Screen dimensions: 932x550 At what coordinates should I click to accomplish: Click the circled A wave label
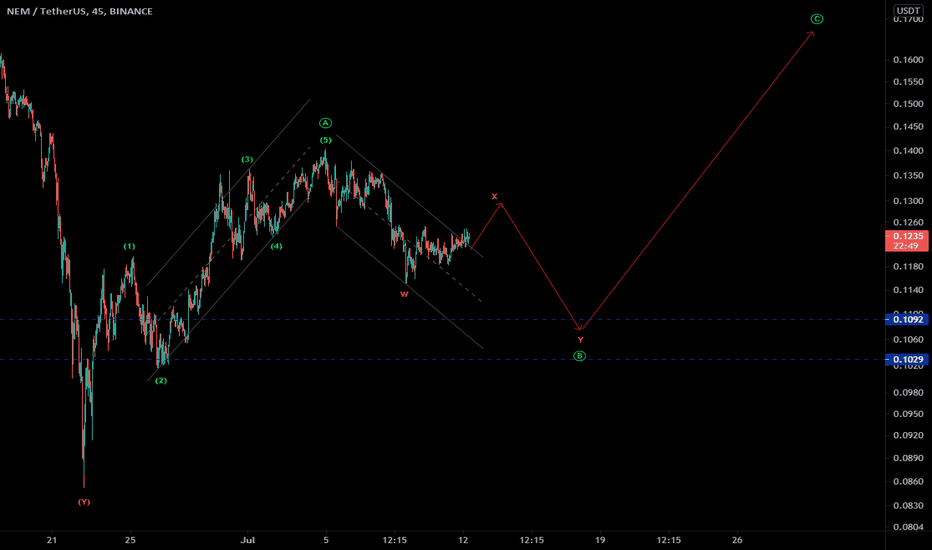pos(325,123)
